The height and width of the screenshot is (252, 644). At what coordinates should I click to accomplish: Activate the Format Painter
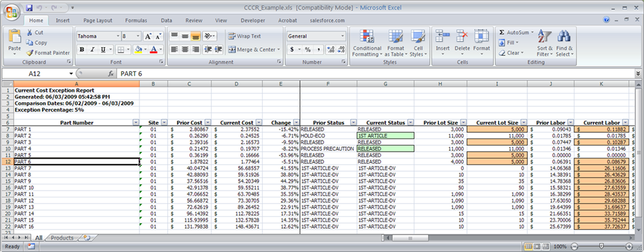click(x=47, y=53)
